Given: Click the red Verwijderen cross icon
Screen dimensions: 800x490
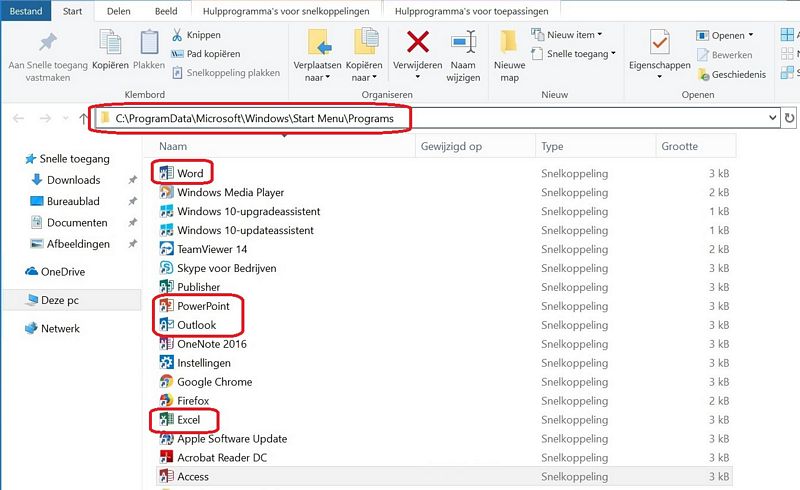Looking at the screenshot, I should coord(417,42).
